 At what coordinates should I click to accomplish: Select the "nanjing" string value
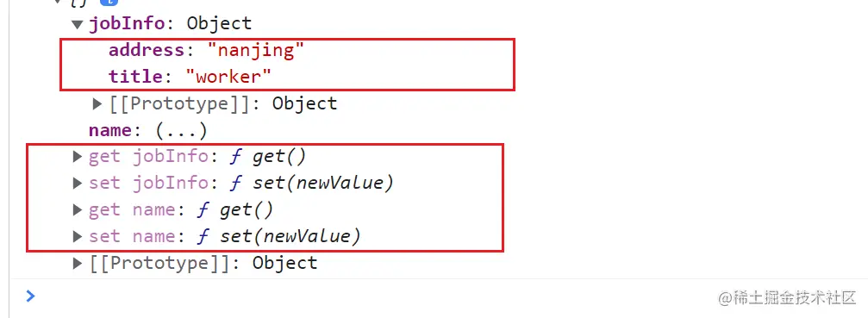click(256, 50)
